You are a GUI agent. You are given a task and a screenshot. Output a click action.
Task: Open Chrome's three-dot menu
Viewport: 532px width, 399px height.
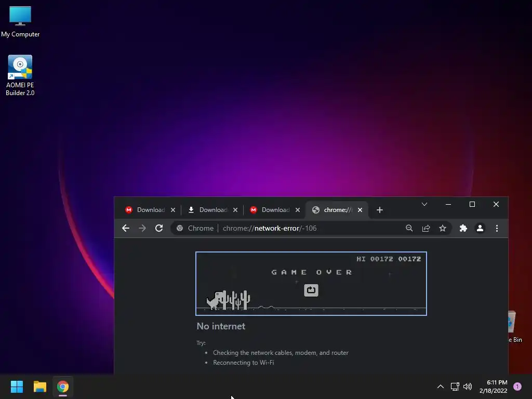(497, 228)
